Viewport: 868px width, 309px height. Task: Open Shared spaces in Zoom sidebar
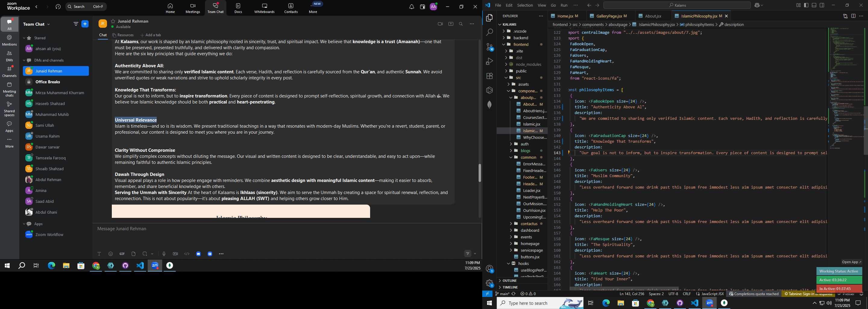[9, 109]
